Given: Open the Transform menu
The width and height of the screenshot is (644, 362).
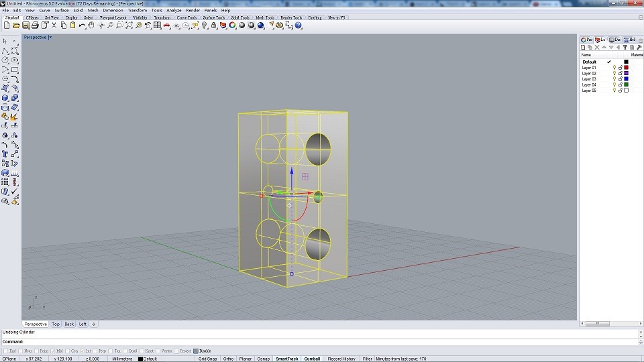Looking at the screenshot, I should [137, 11].
